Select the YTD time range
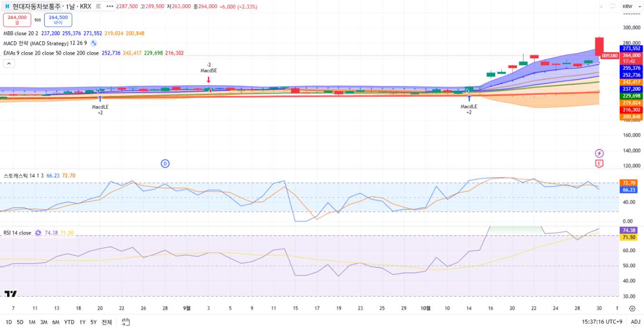The height and width of the screenshot is (329, 644). [x=69, y=322]
